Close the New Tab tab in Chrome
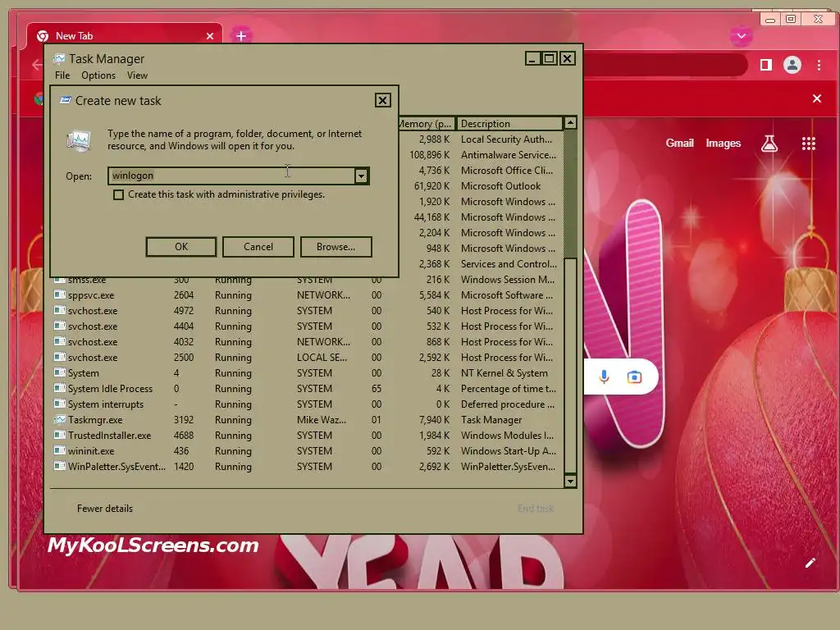 pos(210,36)
